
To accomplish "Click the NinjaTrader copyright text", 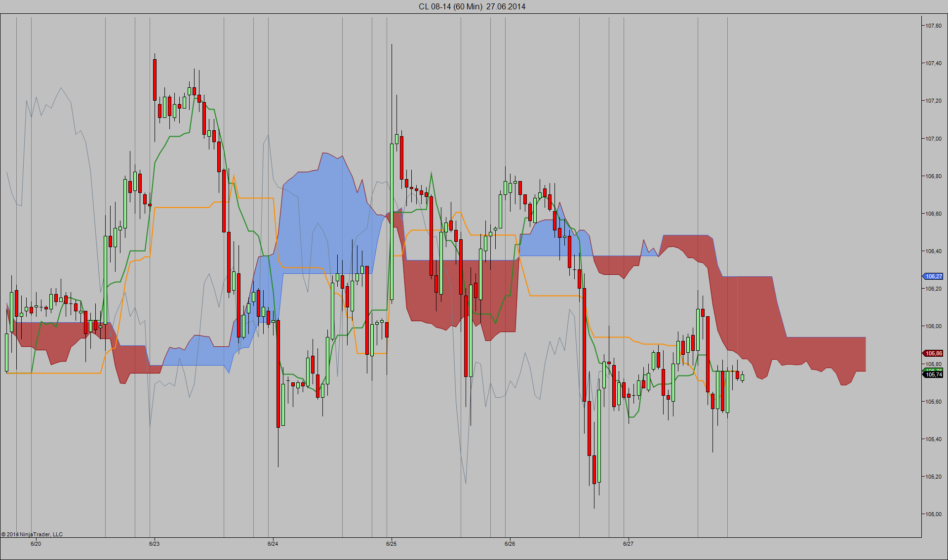I will [32, 534].
